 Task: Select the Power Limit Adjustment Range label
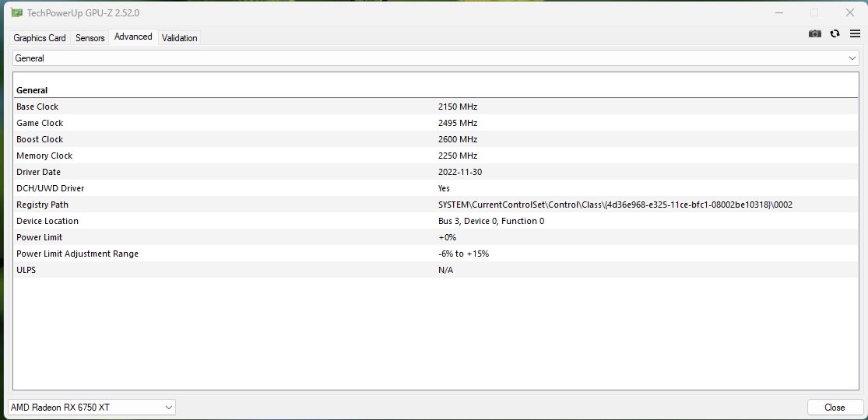click(78, 254)
